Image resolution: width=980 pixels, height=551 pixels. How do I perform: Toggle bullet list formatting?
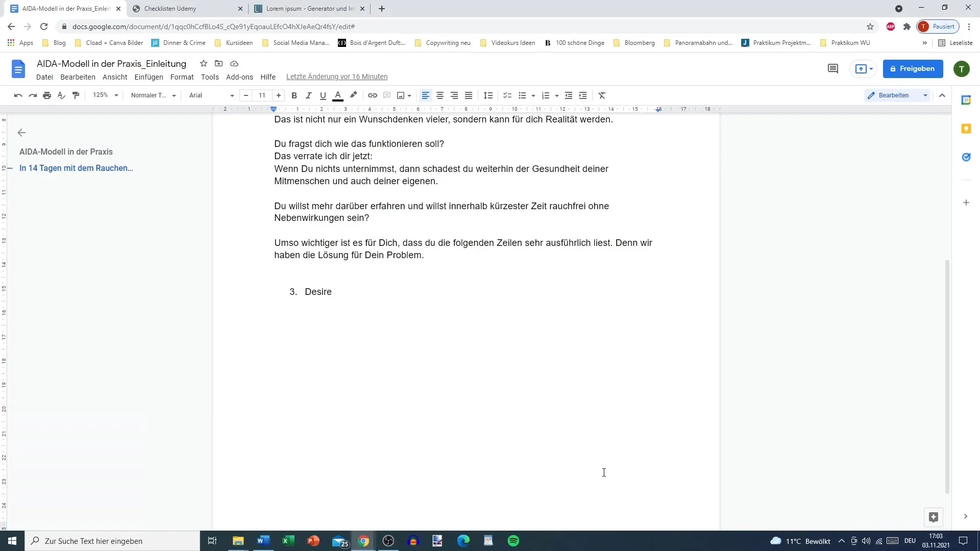coord(522,95)
